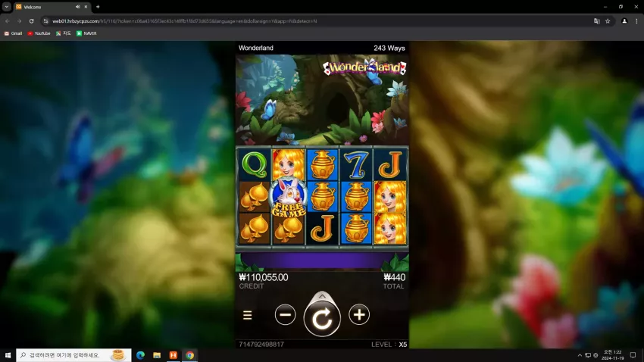This screenshot has width=644, height=362.
Task: Open Chrome three-dot menu
Action: 636,21
